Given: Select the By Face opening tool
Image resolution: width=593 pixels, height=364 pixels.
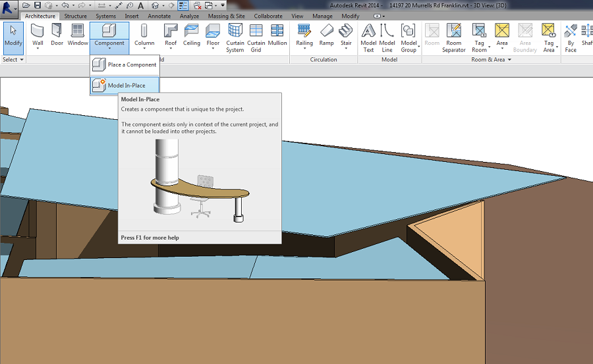Looking at the screenshot, I should (571, 38).
